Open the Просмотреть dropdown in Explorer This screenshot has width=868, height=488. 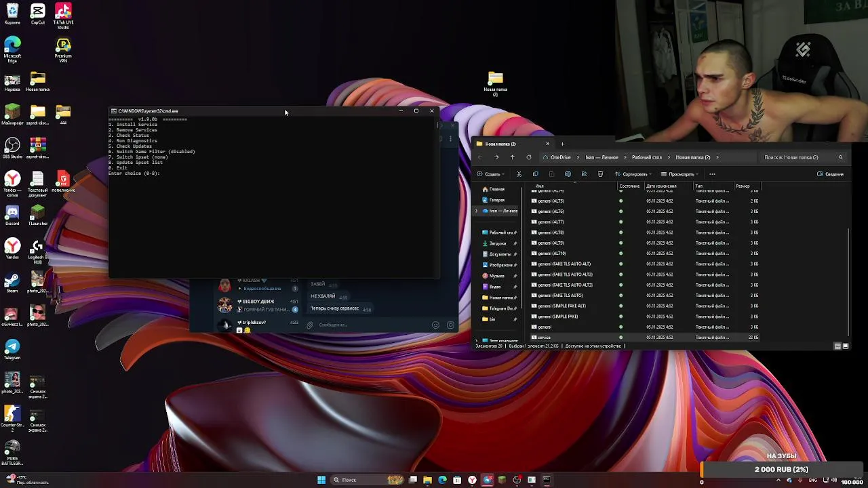[680, 174]
